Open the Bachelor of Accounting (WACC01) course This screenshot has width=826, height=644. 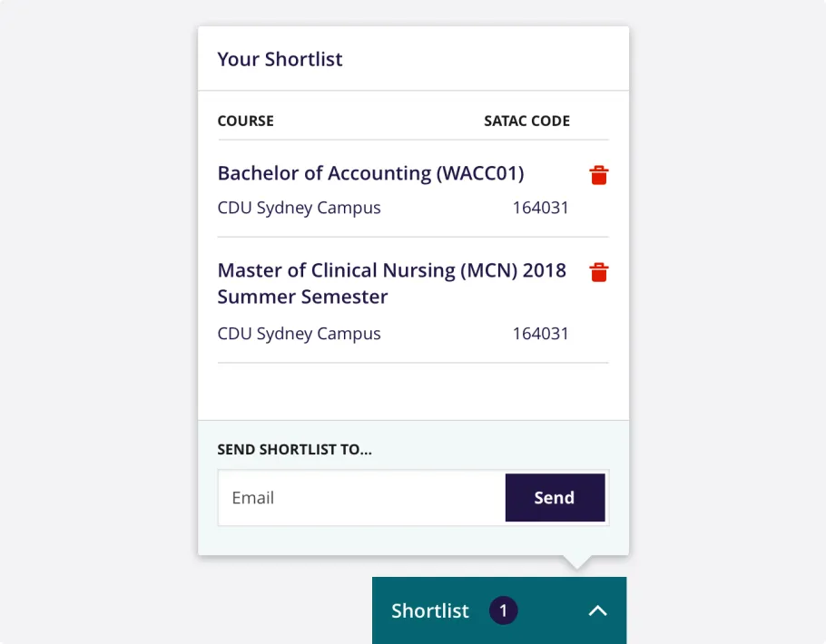point(370,173)
